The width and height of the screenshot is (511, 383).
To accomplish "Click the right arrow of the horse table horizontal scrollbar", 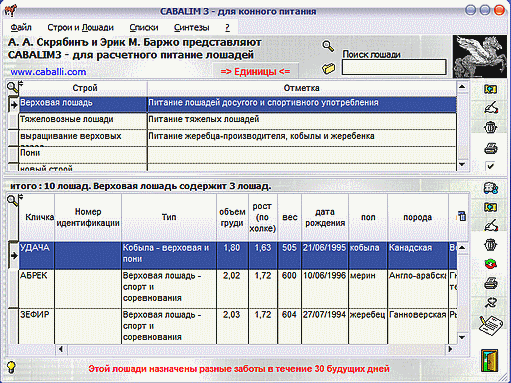I will pyautogui.click(x=450, y=349).
